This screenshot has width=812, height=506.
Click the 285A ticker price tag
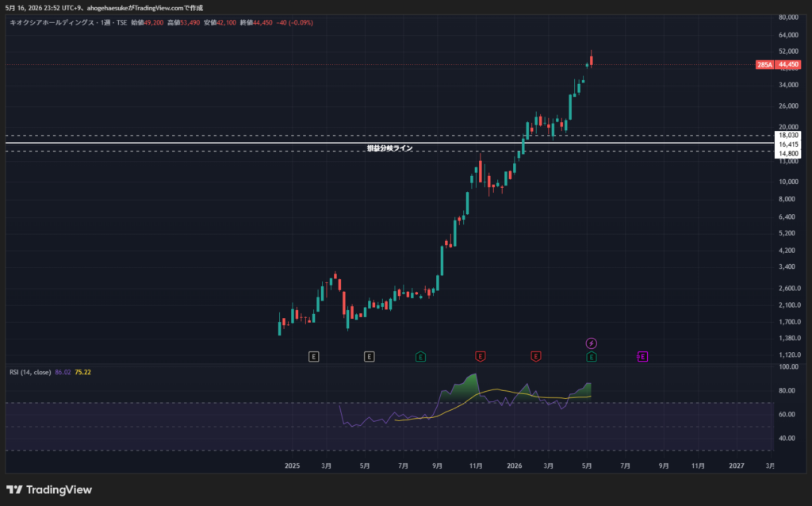click(x=764, y=65)
